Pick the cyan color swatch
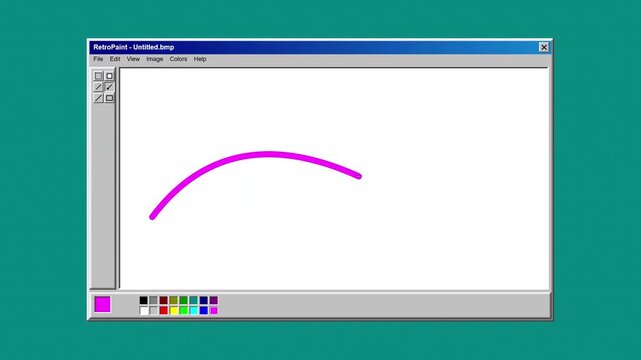641x360 pixels. click(193, 311)
